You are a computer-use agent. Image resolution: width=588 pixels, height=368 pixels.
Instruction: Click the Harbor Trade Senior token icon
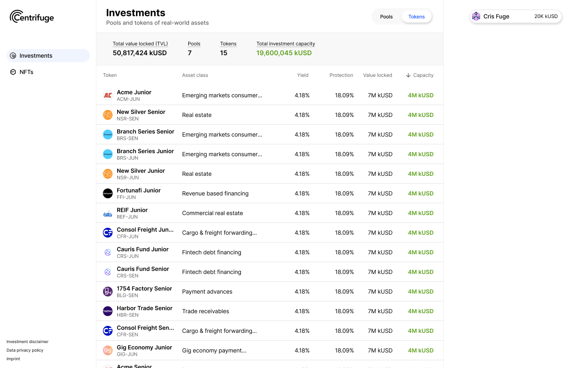(108, 311)
